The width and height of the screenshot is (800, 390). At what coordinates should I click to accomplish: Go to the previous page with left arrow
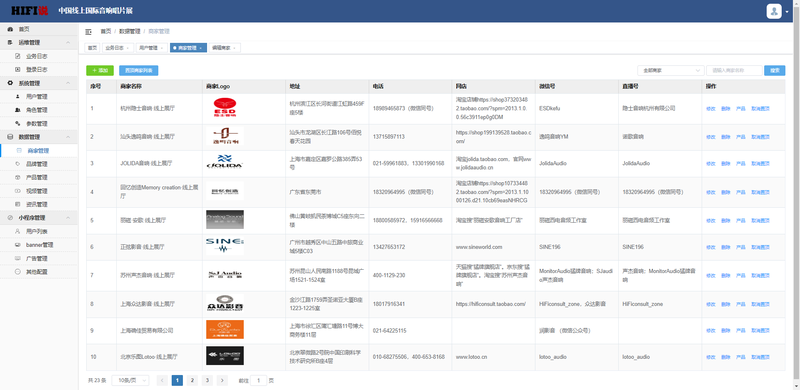point(162,380)
